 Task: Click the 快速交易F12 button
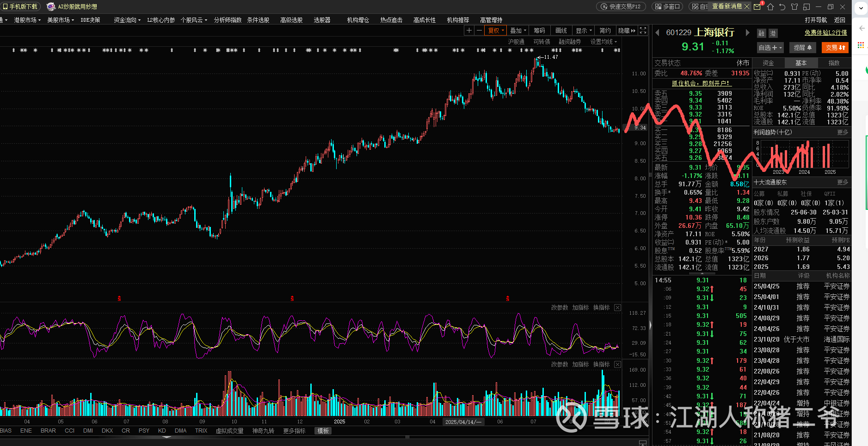(621, 6)
